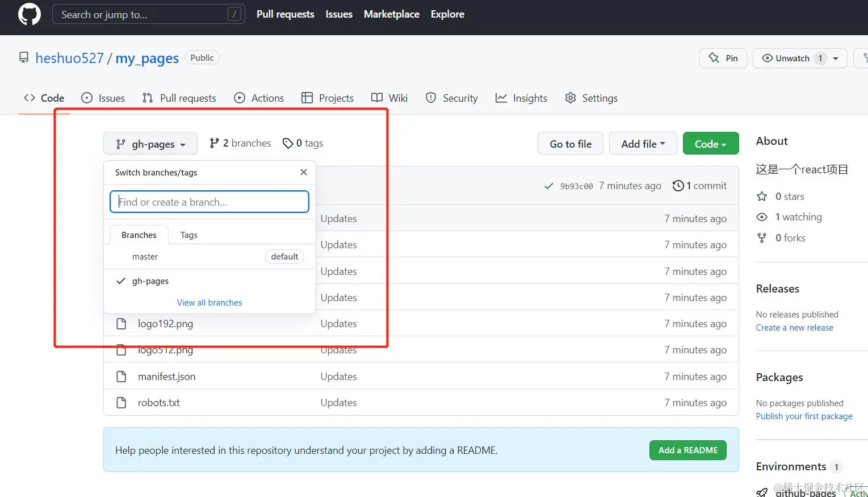
Task: Click the green commit status checkmark
Action: click(549, 186)
